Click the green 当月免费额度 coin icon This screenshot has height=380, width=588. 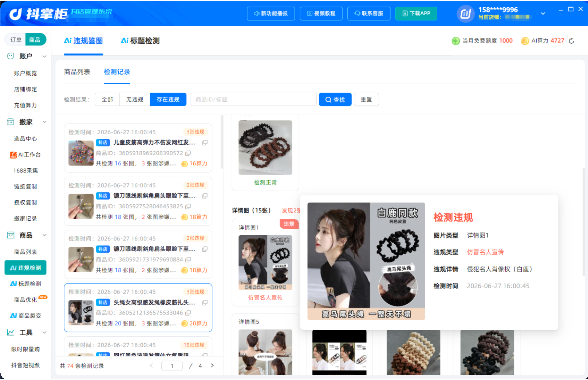(456, 41)
